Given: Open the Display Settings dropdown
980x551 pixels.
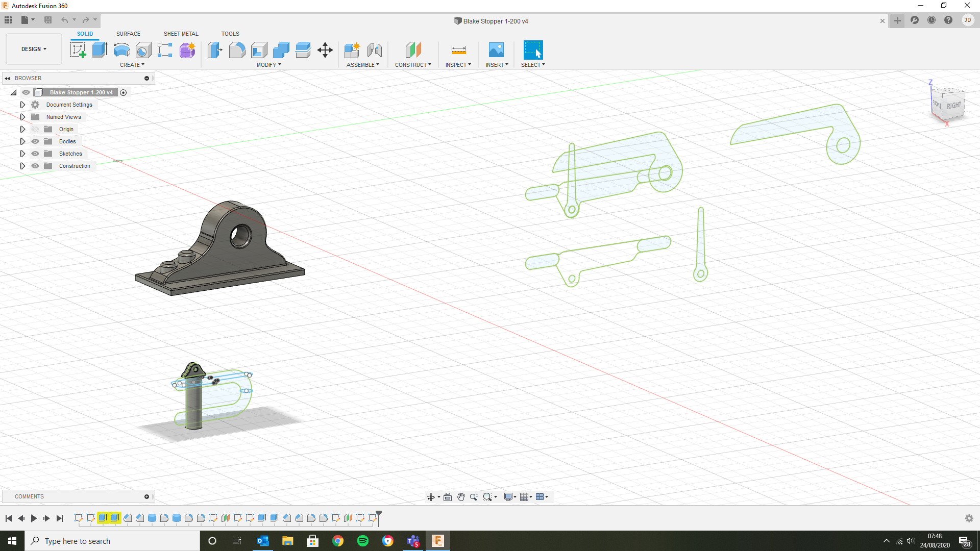Looking at the screenshot, I should [x=510, y=497].
